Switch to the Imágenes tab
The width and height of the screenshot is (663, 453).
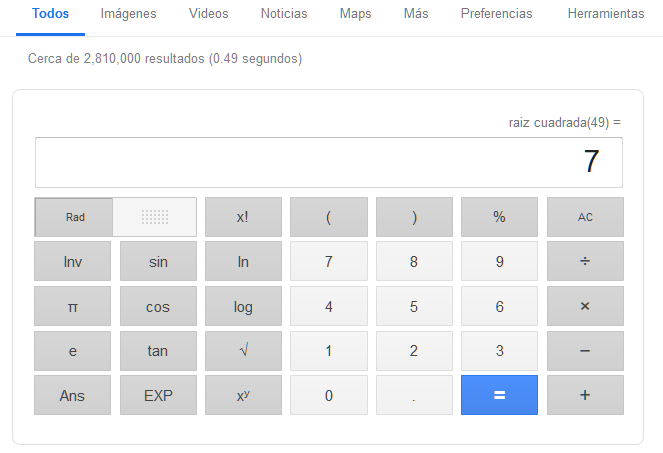pos(128,14)
